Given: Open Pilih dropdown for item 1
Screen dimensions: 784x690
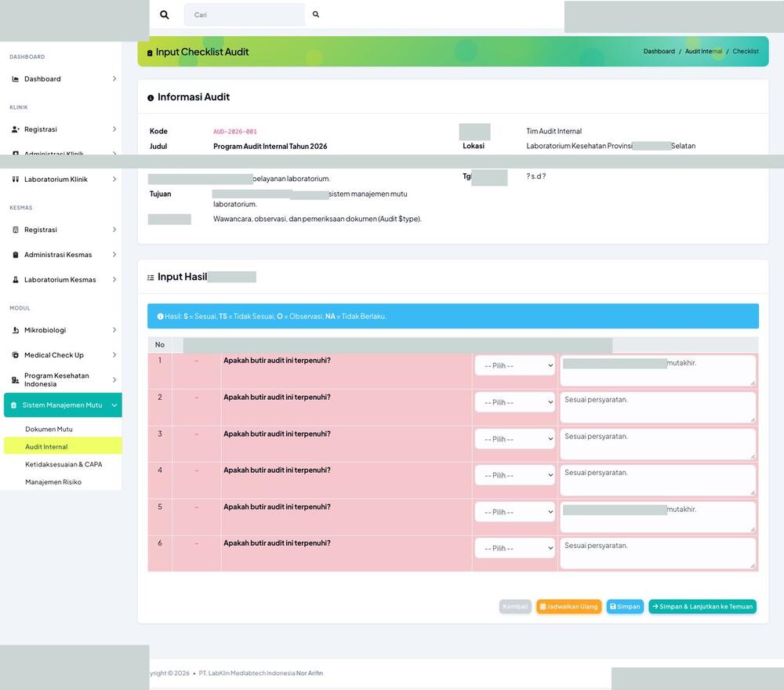Looking at the screenshot, I should (515, 366).
